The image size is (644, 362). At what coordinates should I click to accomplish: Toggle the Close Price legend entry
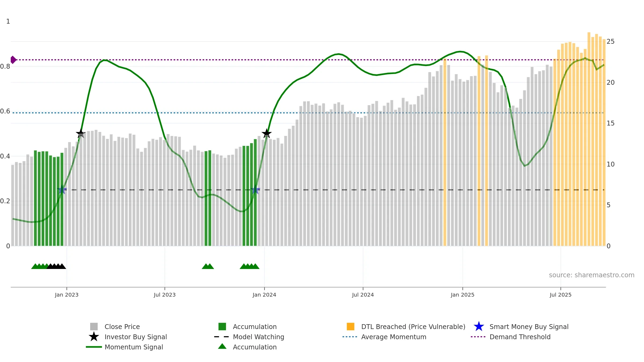click(x=122, y=327)
